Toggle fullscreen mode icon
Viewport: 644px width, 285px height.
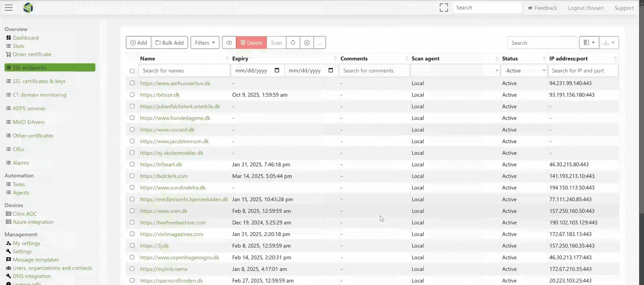coord(444,8)
